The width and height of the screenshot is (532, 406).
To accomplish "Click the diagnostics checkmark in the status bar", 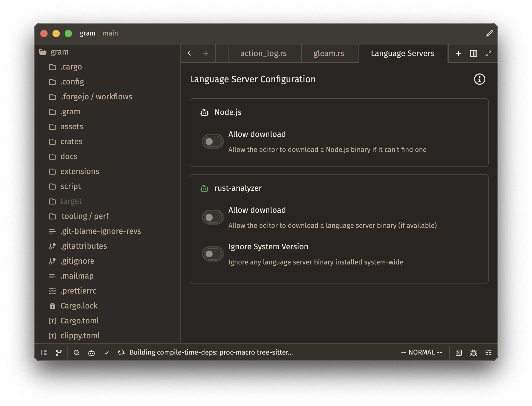I will tap(106, 352).
